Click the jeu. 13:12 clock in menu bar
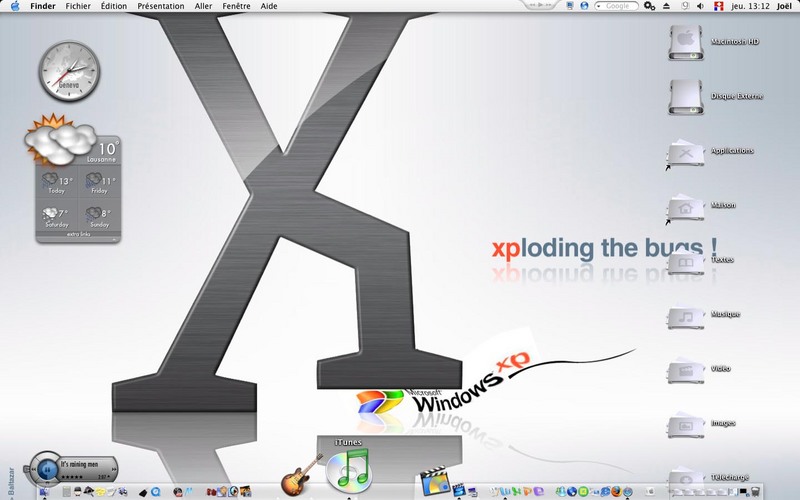Image resolution: width=800 pixels, height=500 pixels. (751, 6)
